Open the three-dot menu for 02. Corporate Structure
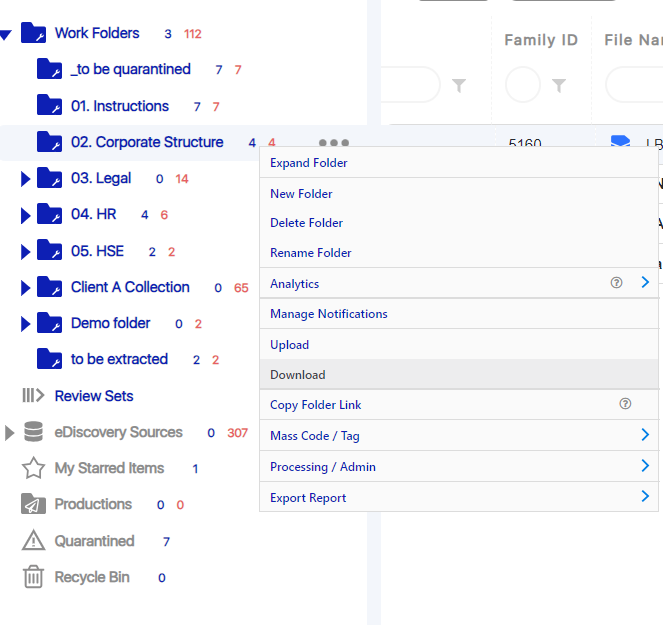The width and height of the screenshot is (663, 625). click(334, 143)
